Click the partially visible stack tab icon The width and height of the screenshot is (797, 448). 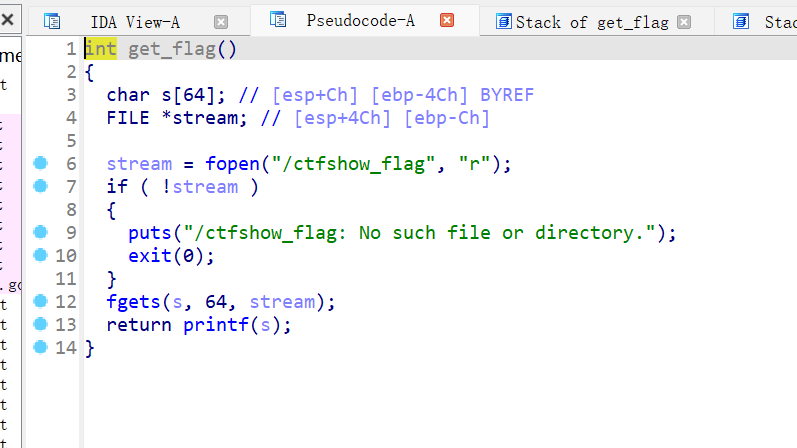tap(741, 21)
